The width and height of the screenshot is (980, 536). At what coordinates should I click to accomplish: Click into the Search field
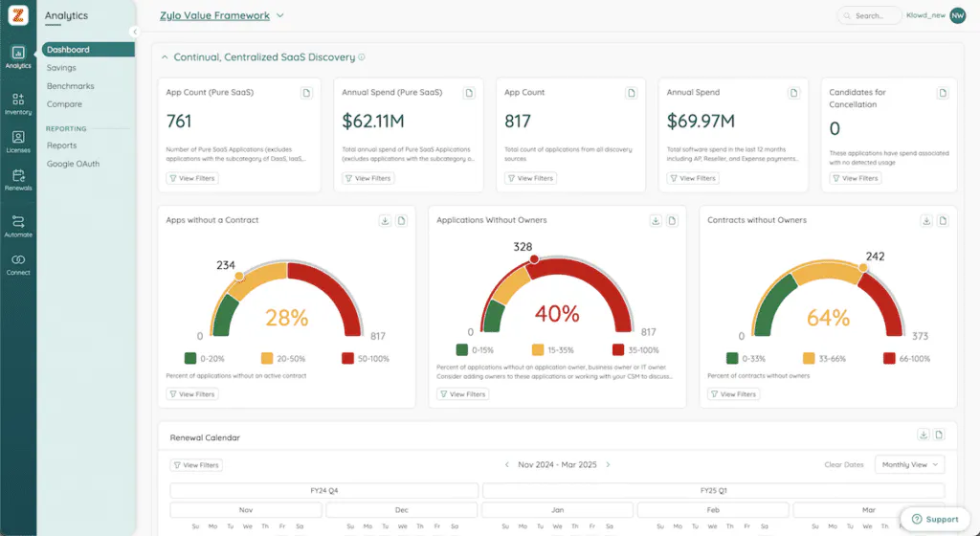869,15
